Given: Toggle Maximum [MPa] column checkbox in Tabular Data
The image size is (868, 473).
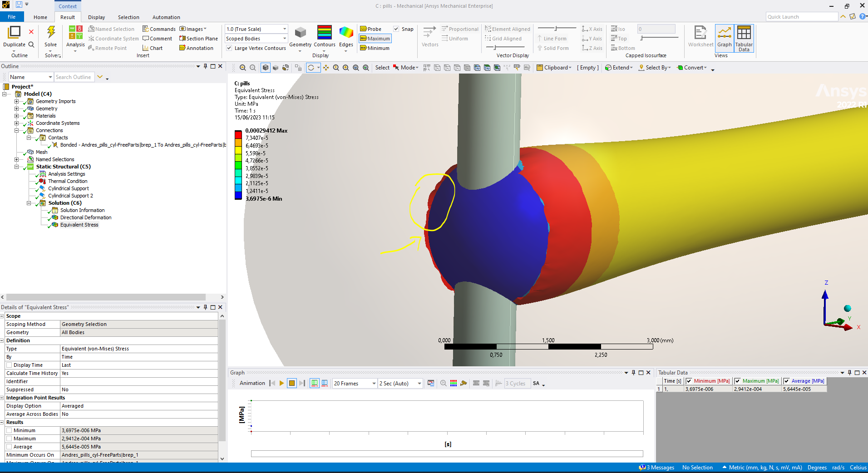Looking at the screenshot, I should pos(737,381).
